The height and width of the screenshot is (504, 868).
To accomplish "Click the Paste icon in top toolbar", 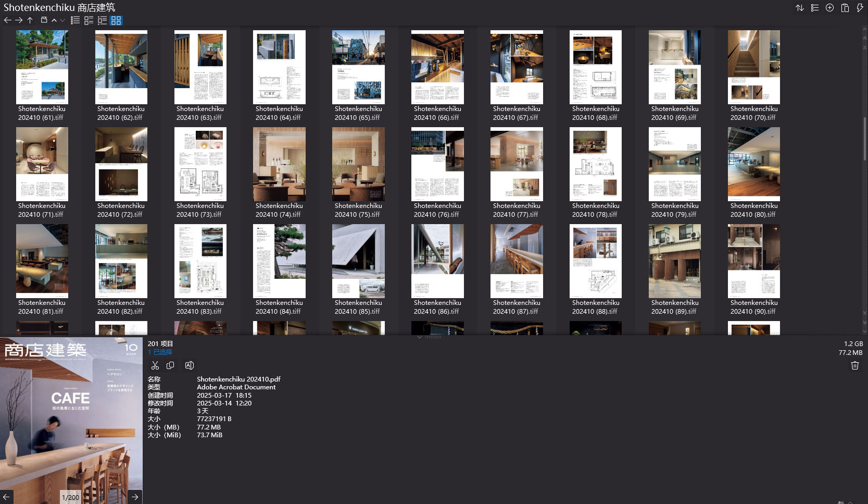I will 845,8.
